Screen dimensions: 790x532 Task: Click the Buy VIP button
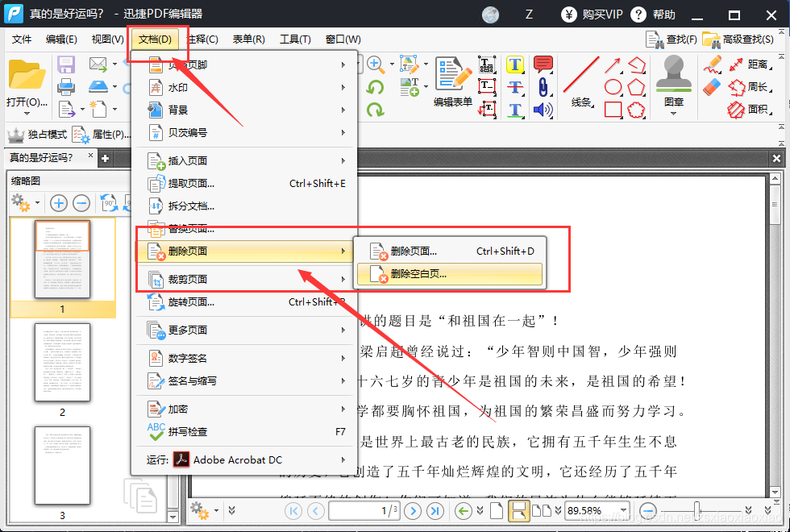(592, 15)
